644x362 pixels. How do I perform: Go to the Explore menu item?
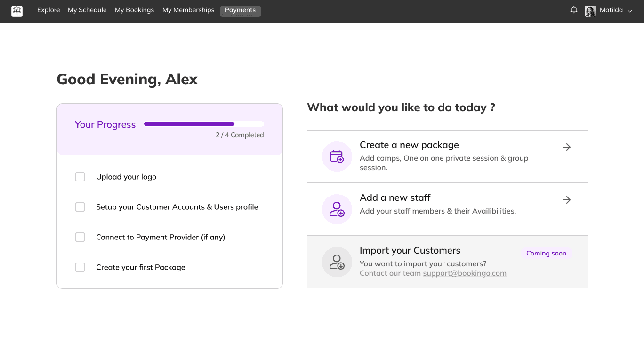48,10
